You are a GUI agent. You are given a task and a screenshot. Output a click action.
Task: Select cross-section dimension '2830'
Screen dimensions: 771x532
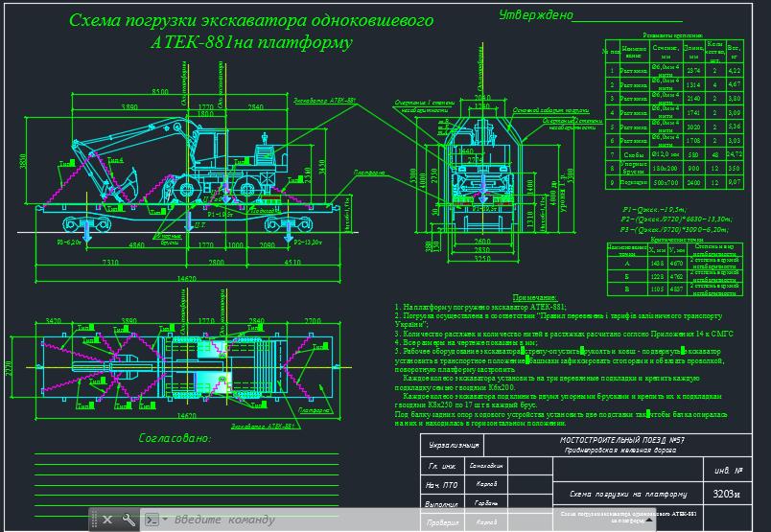[482, 250]
